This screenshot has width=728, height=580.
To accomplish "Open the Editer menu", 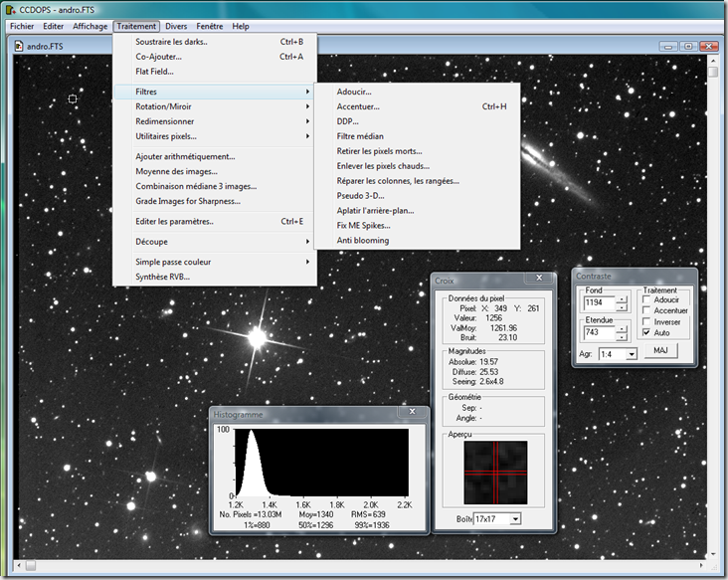I will (x=54, y=27).
